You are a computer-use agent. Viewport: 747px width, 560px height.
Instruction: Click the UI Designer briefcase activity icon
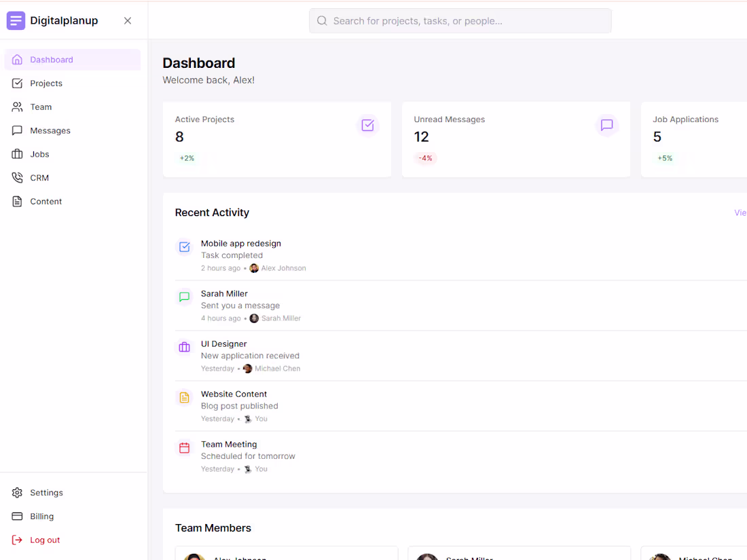click(184, 347)
